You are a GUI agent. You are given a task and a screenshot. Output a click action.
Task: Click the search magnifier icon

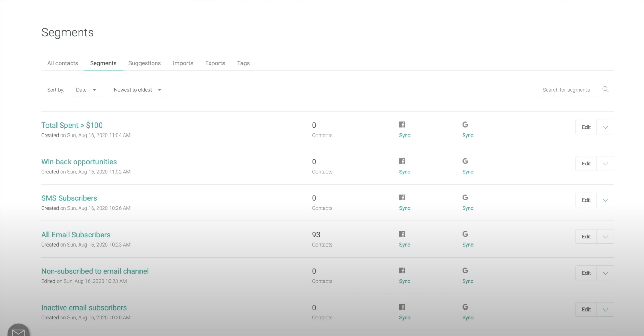tap(605, 89)
